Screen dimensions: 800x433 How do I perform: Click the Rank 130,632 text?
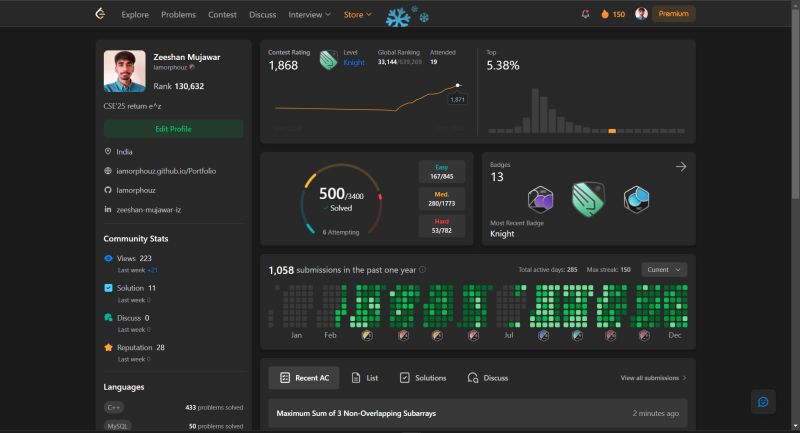click(179, 86)
